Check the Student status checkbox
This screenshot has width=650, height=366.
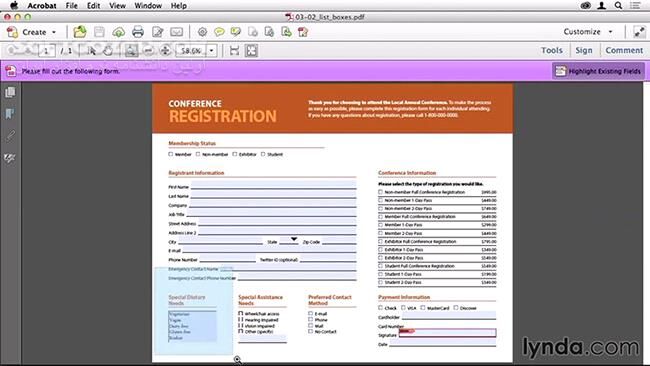click(263, 154)
